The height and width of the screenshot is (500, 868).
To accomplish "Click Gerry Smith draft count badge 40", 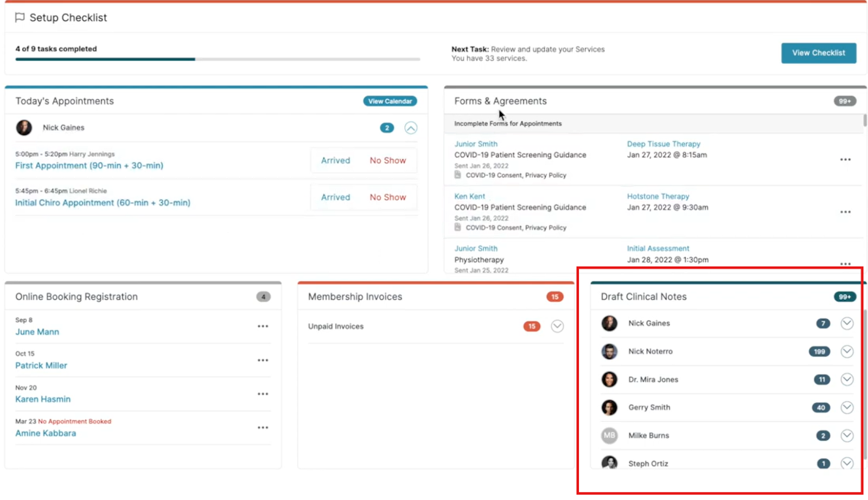I will pos(821,407).
